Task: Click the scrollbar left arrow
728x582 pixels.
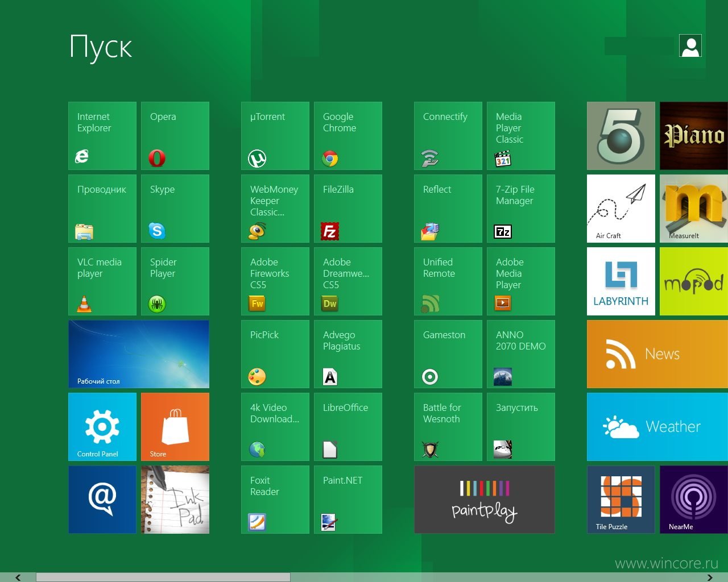Action: pos(18,577)
